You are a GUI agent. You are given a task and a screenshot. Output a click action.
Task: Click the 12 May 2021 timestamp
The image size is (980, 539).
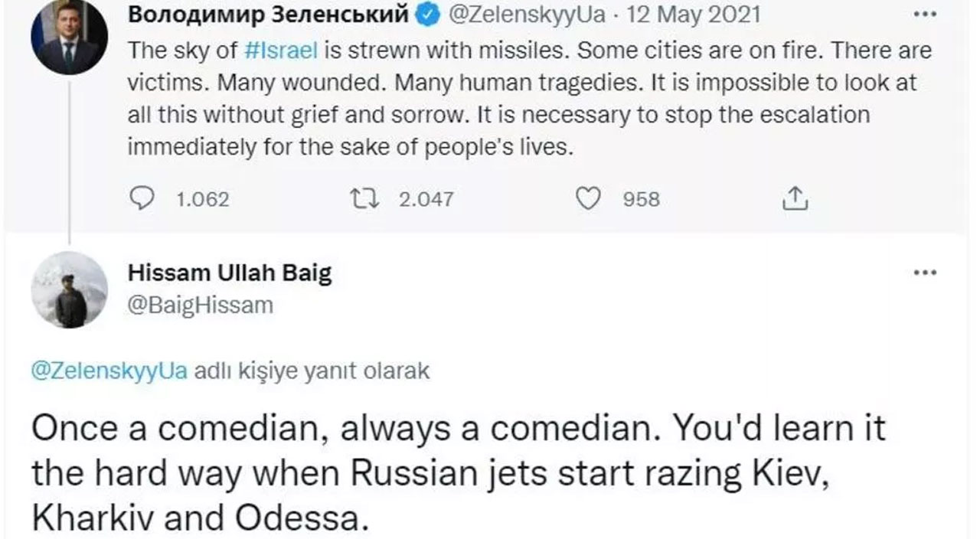pyautogui.click(x=695, y=13)
